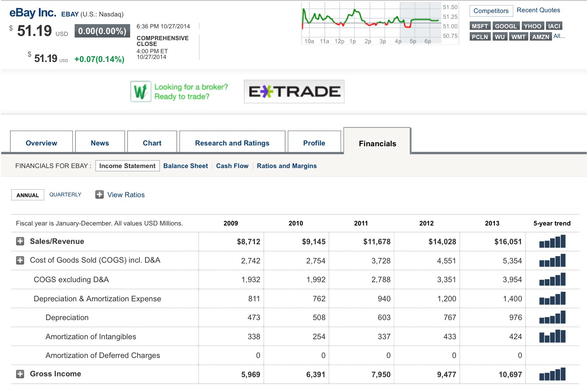
Task: Open the WU ticker badge
Action: coord(500,37)
